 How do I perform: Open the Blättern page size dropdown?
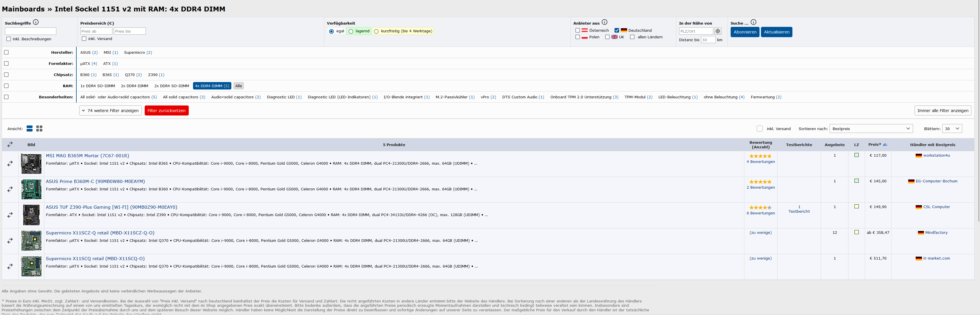click(x=952, y=129)
